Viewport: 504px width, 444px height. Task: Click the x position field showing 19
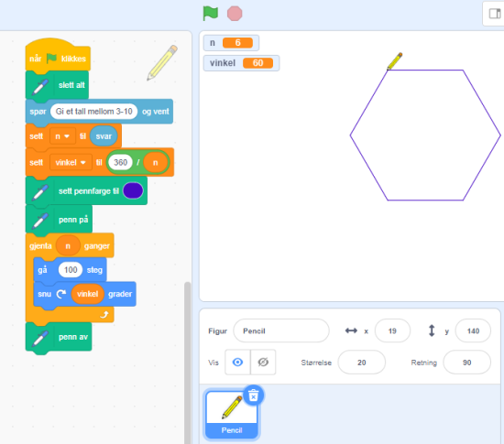click(x=392, y=330)
